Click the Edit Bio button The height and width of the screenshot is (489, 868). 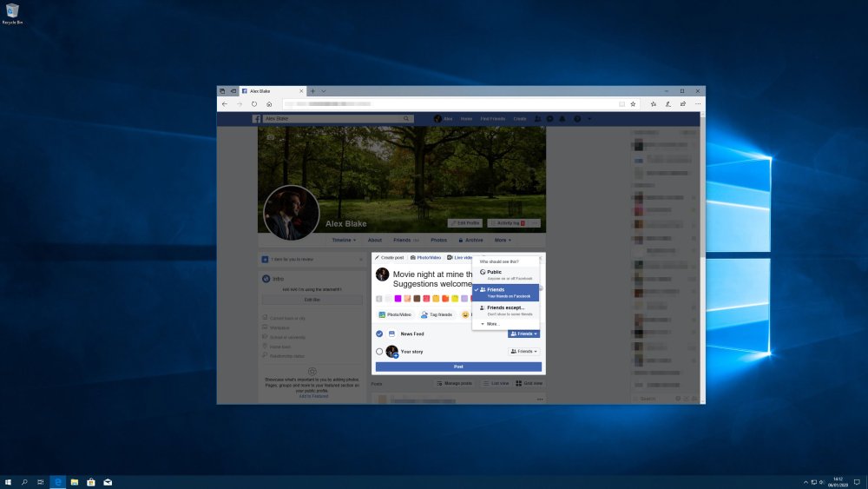point(312,300)
